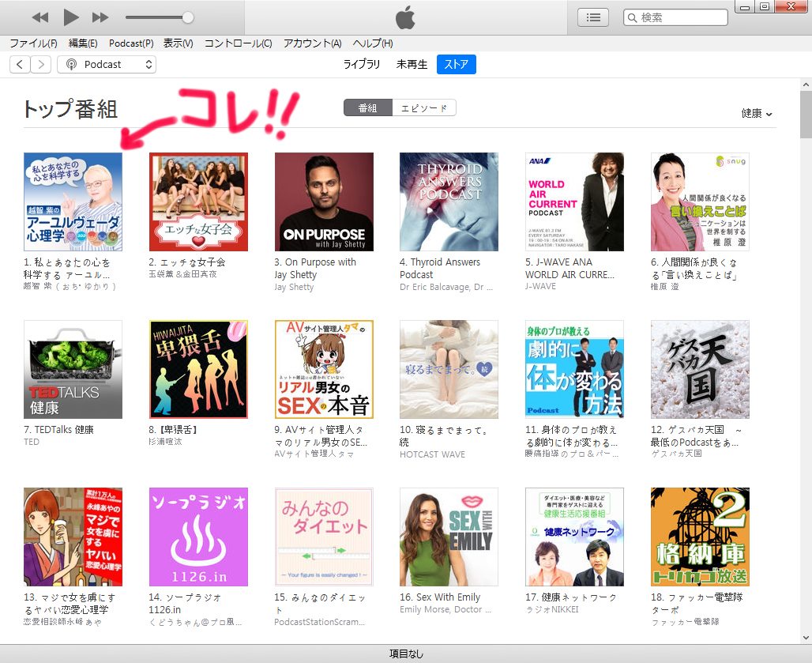Switch to the 未再生 tab
Screen dimensions: 812x663
412,64
